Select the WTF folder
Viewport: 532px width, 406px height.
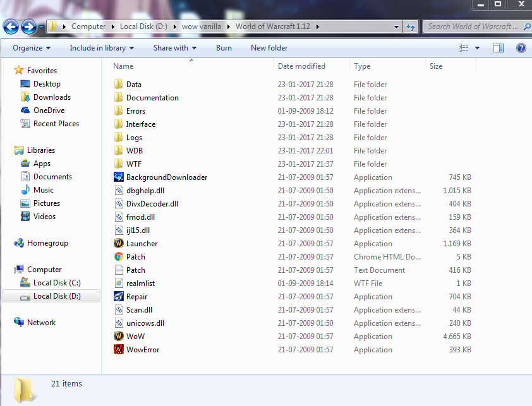pos(134,164)
